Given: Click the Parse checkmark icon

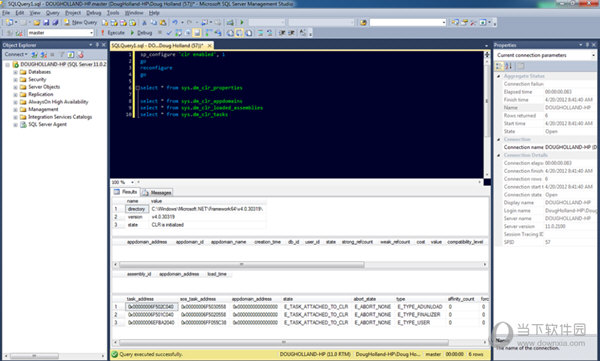Looking at the screenshot, I should 169,33.
